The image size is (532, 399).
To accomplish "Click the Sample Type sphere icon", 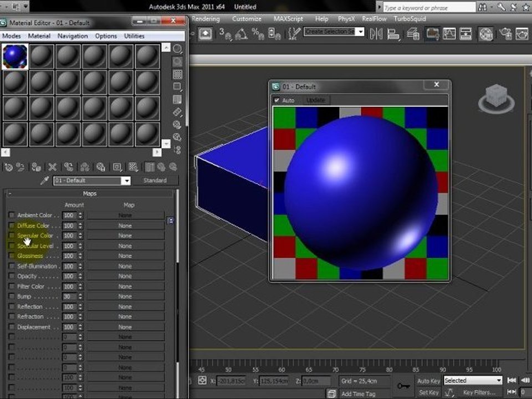I will tap(177, 49).
